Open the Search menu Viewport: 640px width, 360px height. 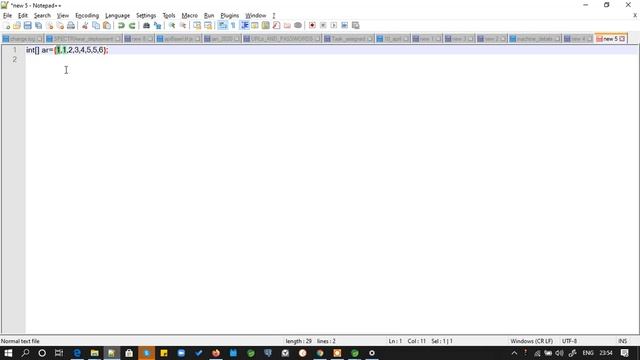point(42,16)
